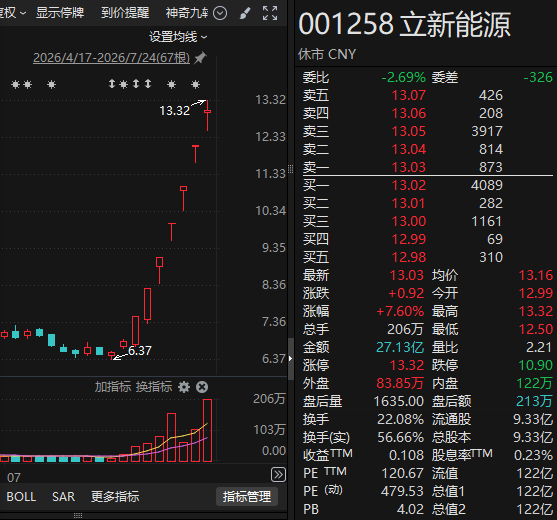Select the brush drawing tool icon
This screenshot has height=520, width=557.
pyautogui.click(x=245, y=13)
